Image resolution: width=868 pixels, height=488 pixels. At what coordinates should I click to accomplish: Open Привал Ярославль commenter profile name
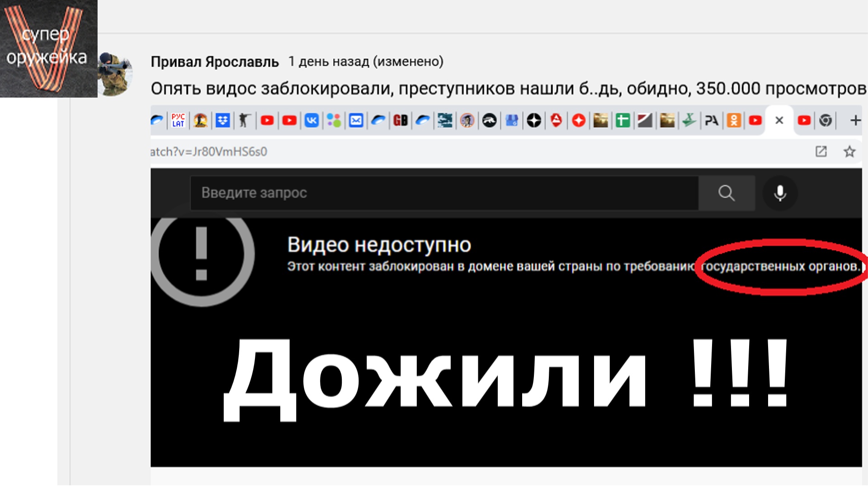point(215,61)
